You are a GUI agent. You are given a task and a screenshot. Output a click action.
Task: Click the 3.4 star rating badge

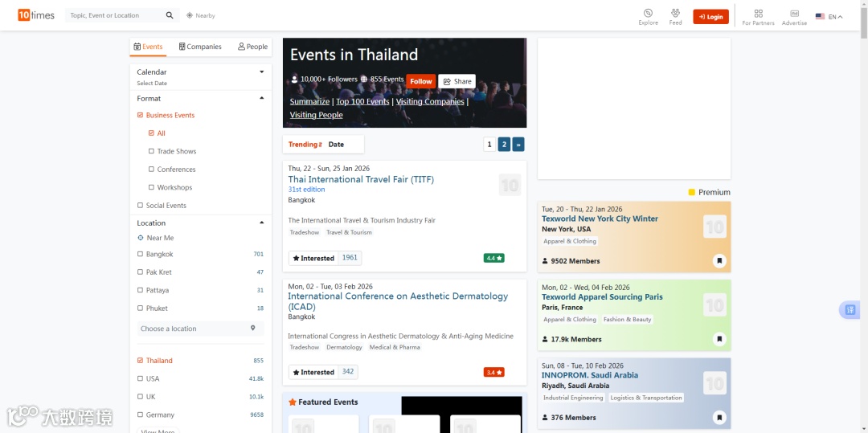click(x=493, y=372)
